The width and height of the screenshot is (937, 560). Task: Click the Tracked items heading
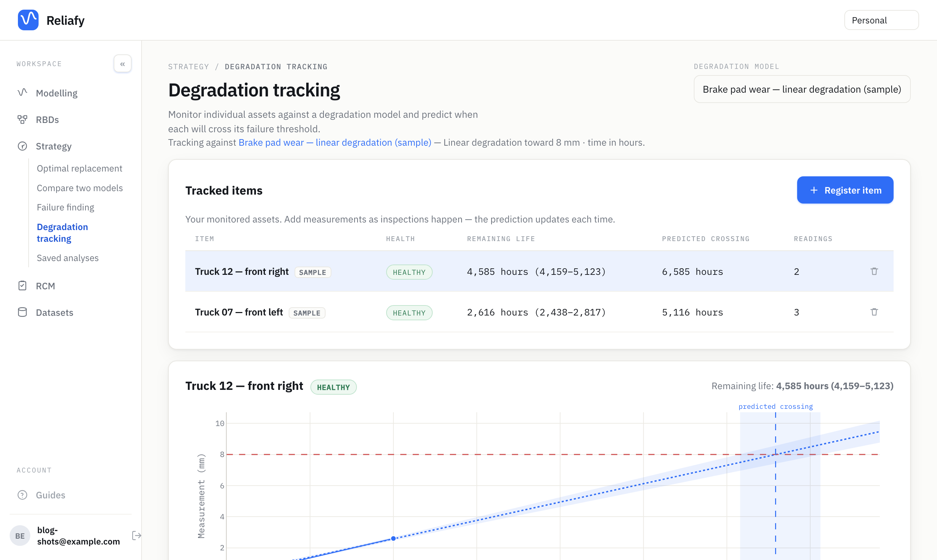(x=224, y=190)
